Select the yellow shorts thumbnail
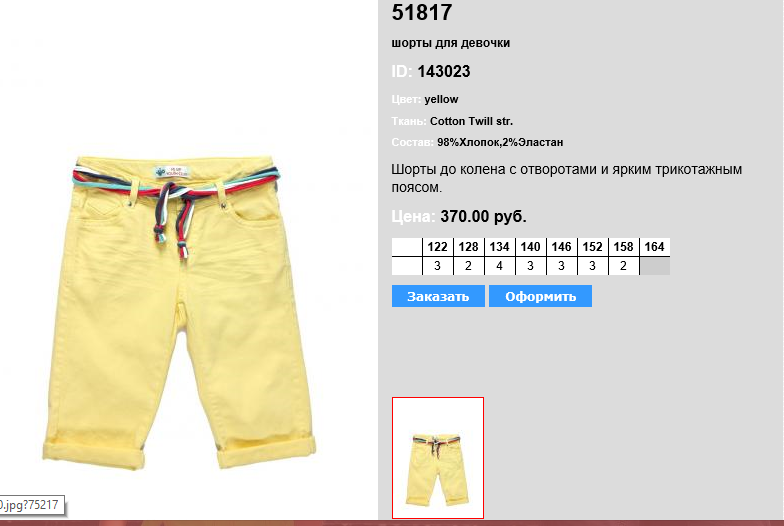Viewport: 784px width, 526px height. click(438, 458)
